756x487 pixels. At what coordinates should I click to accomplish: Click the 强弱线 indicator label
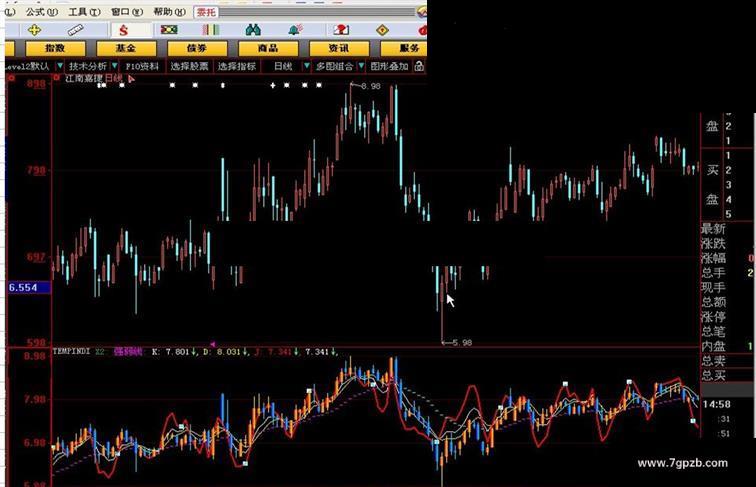click(128, 352)
